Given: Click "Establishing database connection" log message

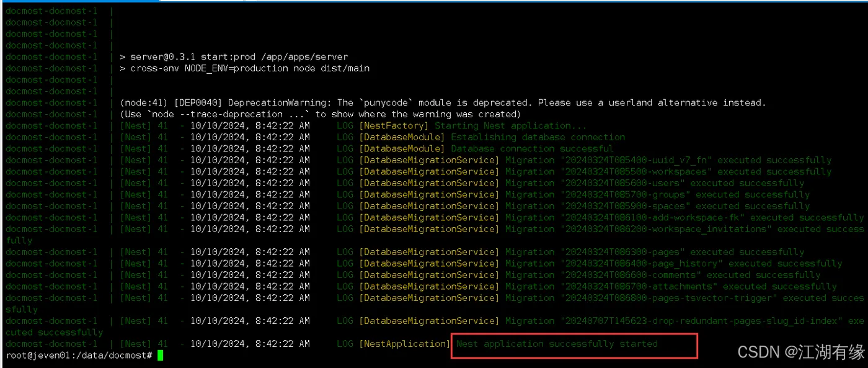Looking at the screenshot, I should click(x=538, y=137).
